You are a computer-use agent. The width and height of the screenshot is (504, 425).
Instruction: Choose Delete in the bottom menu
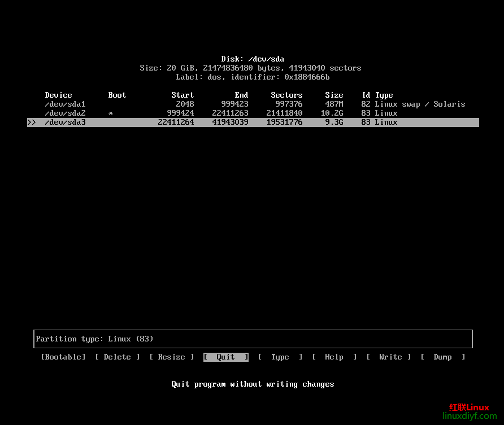(117, 357)
